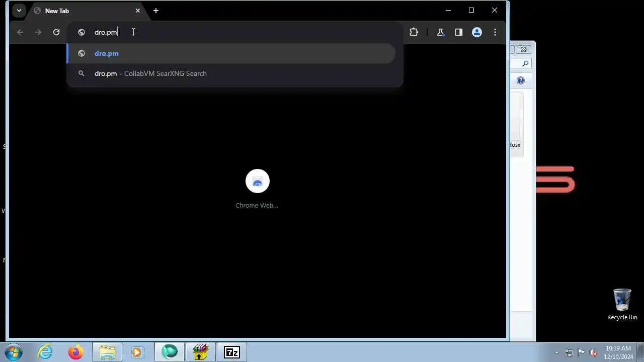This screenshot has height=362, width=644.
Task: Show hidden tray icons arrow
Action: click(x=556, y=352)
